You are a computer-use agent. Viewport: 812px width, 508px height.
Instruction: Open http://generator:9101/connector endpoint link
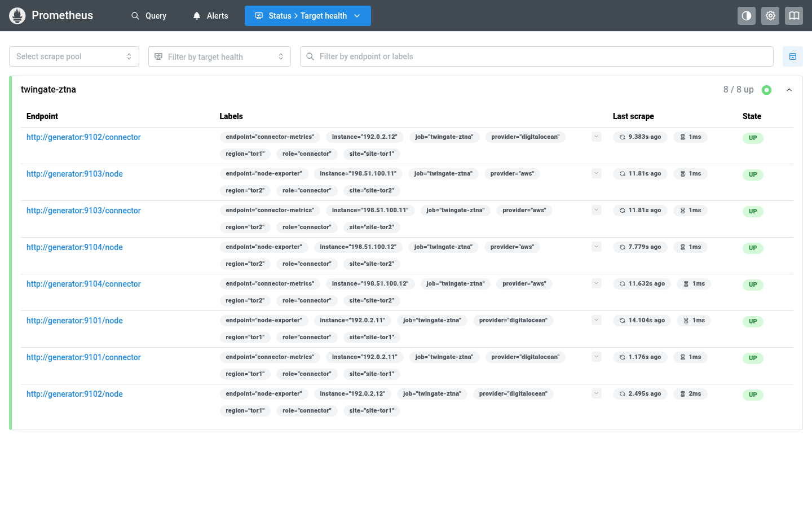point(83,357)
